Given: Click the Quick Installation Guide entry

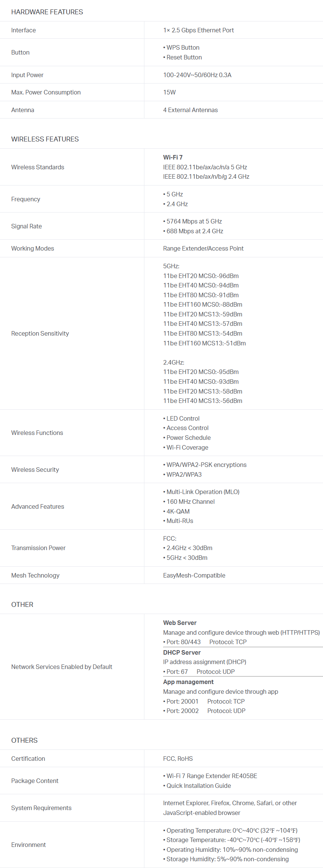Looking at the screenshot, I should click(199, 786).
